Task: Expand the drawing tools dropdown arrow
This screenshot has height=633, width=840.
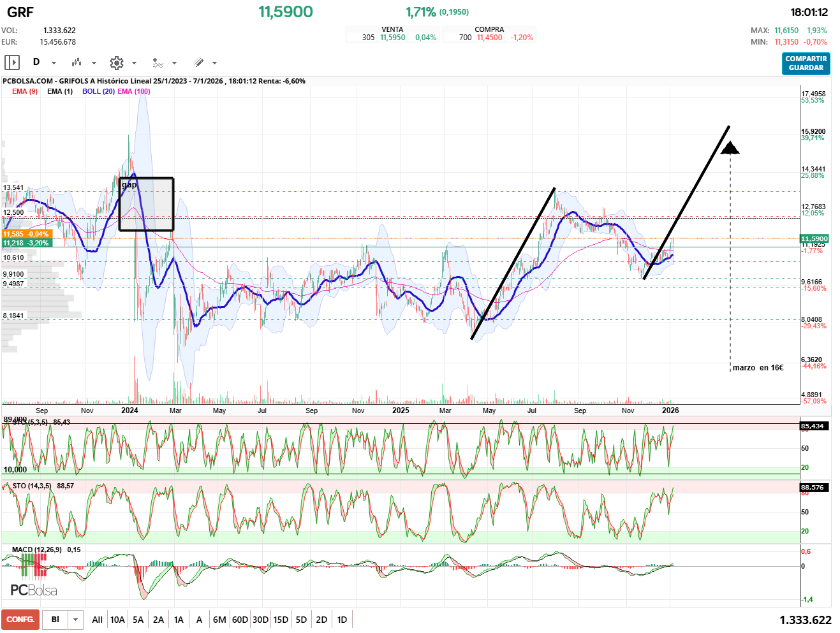Action: point(214,63)
